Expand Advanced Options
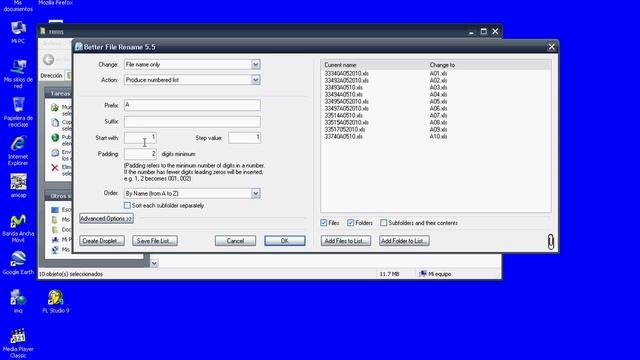This screenshot has width=640, height=360. [x=106, y=219]
